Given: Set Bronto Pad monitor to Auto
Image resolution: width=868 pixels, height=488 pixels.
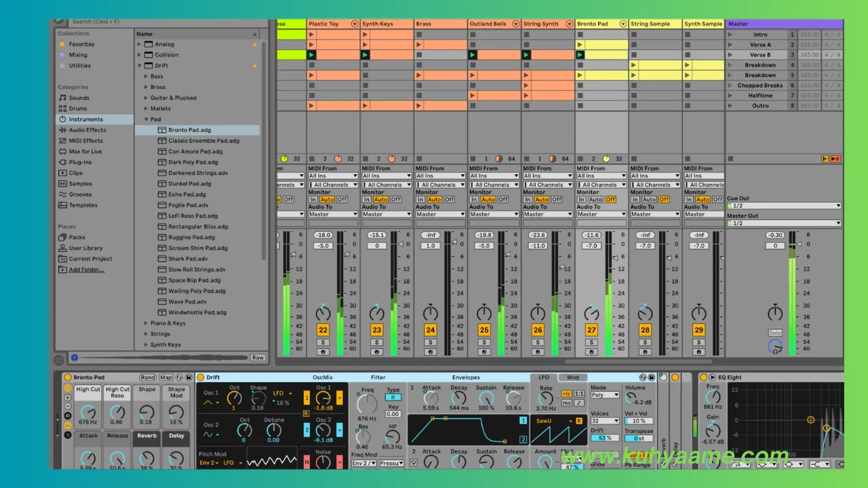Looking at the screenshot, I should click(596, 200).
